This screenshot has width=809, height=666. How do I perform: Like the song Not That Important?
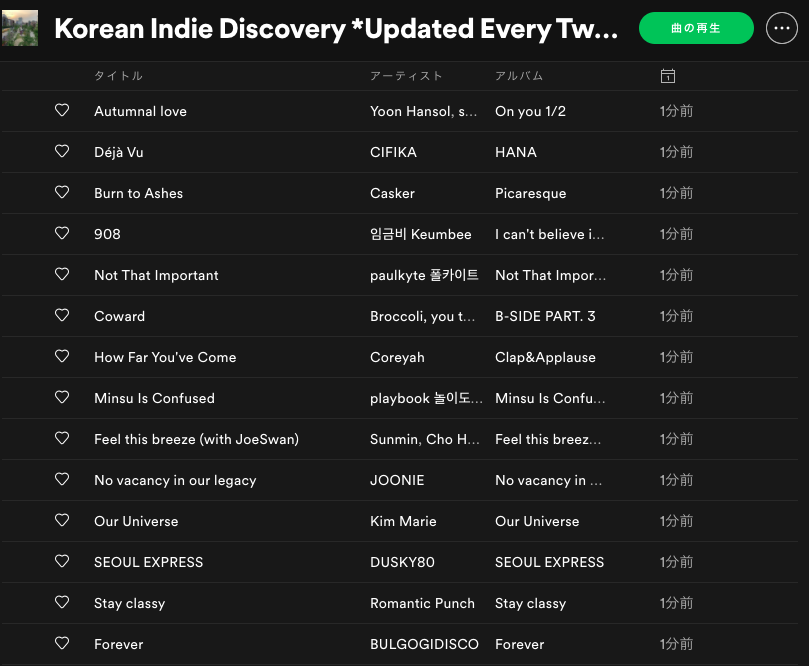click(x=62, y=274)
